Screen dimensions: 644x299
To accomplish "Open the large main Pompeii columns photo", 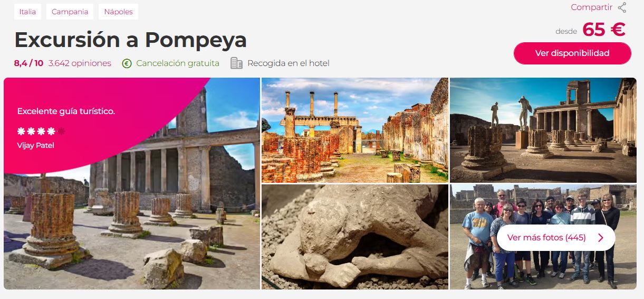I will [x=132, y=183].
